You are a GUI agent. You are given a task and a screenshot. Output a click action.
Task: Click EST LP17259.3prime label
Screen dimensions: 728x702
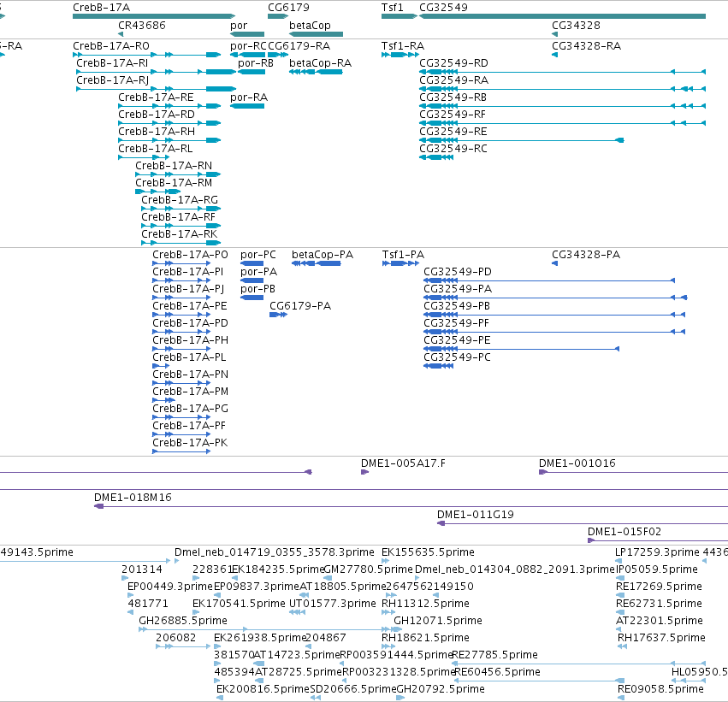[658, 552]
